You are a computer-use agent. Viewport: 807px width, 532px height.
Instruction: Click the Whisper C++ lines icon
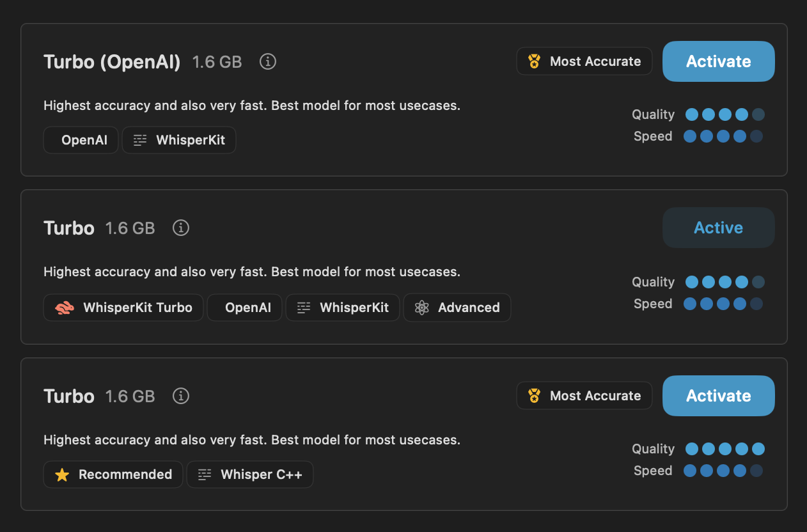pyautogui.click(x=205, y=474)
